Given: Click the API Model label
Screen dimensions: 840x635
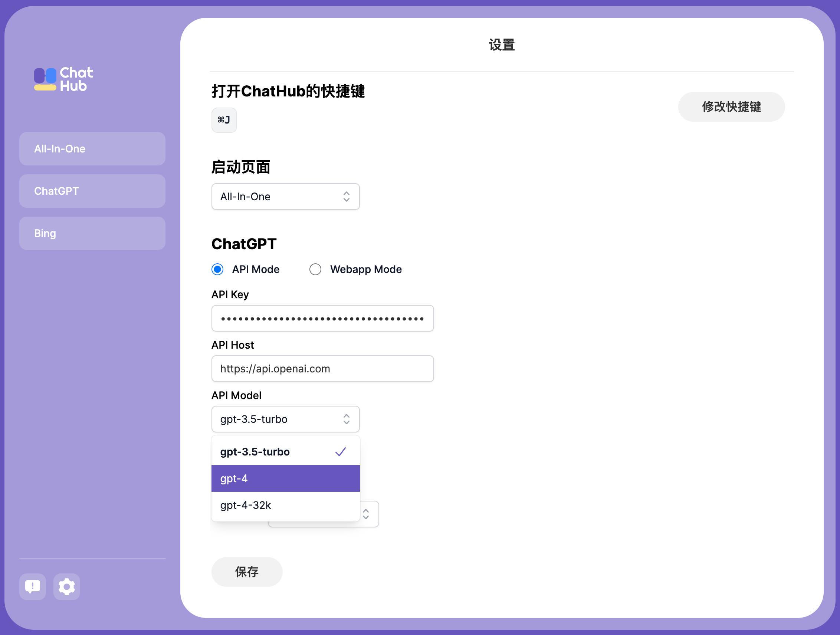Looking at the screenshot, I should pyautogui.click(x=237, y=395).
